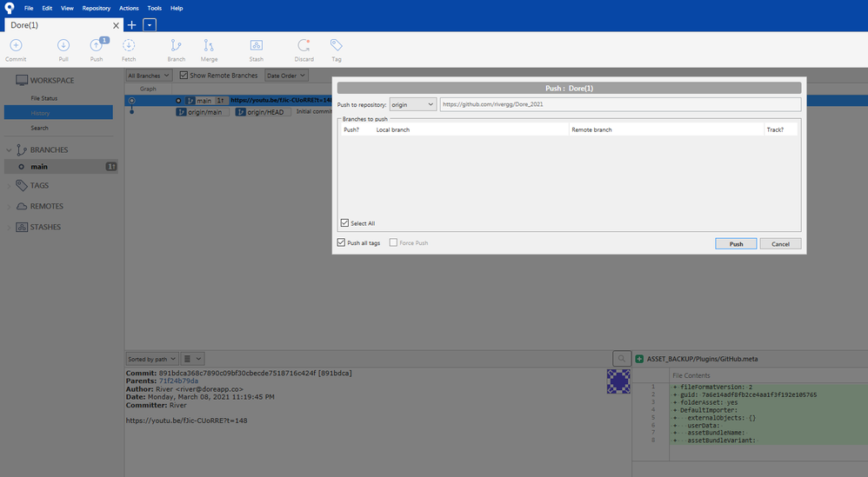Open the Tools menu

155,9
